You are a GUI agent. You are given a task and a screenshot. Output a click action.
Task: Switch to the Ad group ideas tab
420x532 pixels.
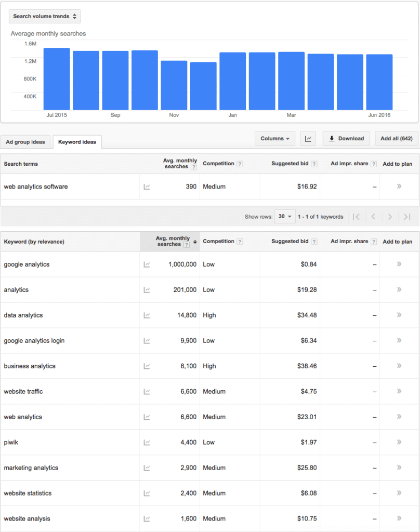[x=25, y=142]
